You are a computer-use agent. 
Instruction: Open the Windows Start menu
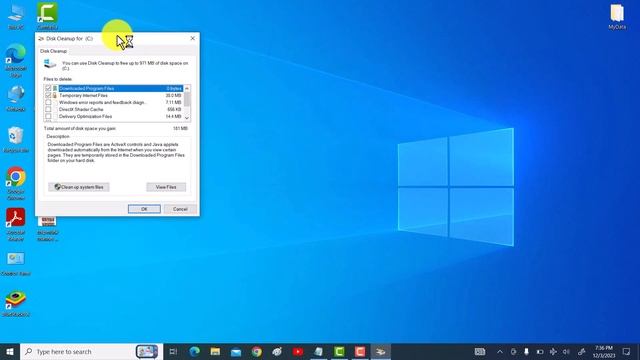(x=10, y=351)
